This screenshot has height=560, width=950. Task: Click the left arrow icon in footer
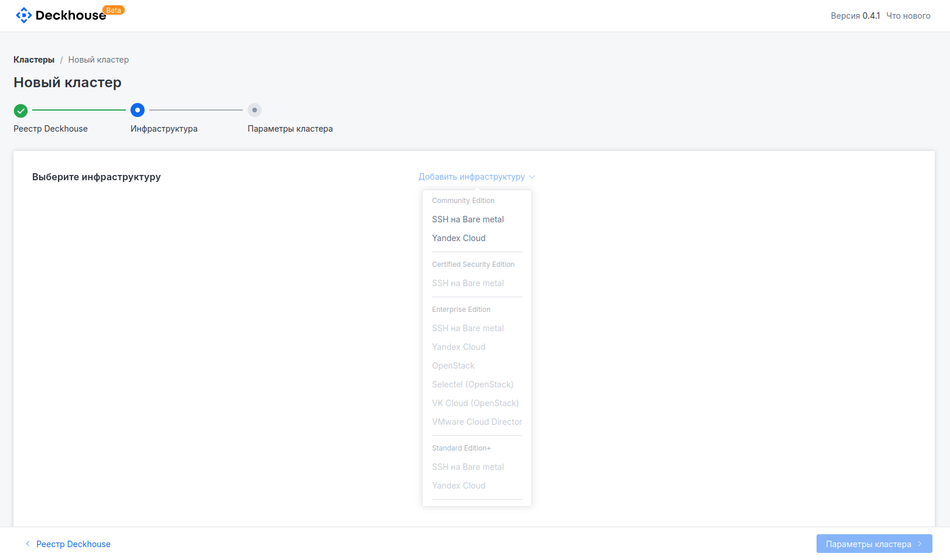(x=28, y=544)
